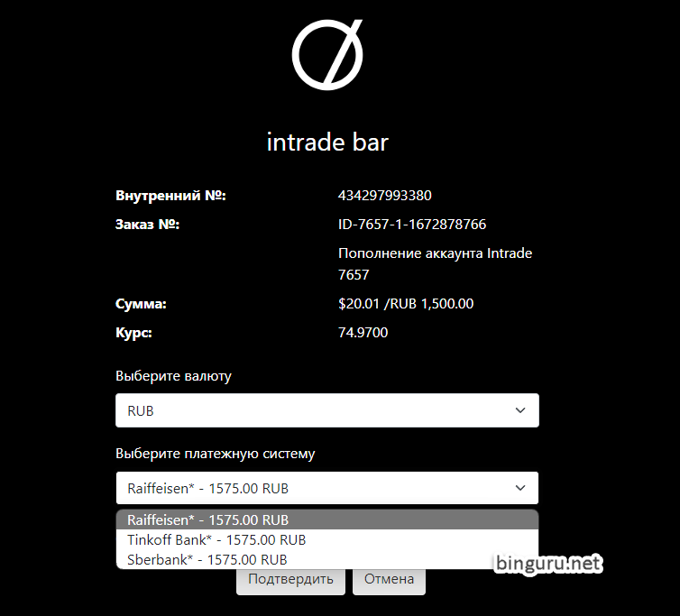Click the Внутренний №: label
Screen dimensions: 680x616
170,196
